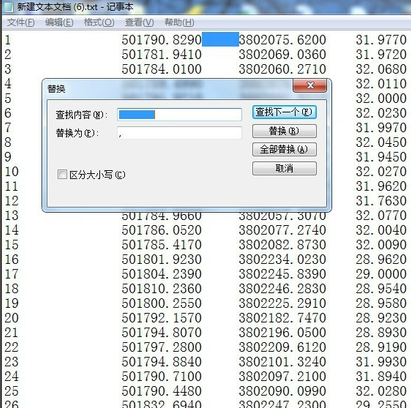Click value 32.0000 in row 5

click(x=381, y=98)
